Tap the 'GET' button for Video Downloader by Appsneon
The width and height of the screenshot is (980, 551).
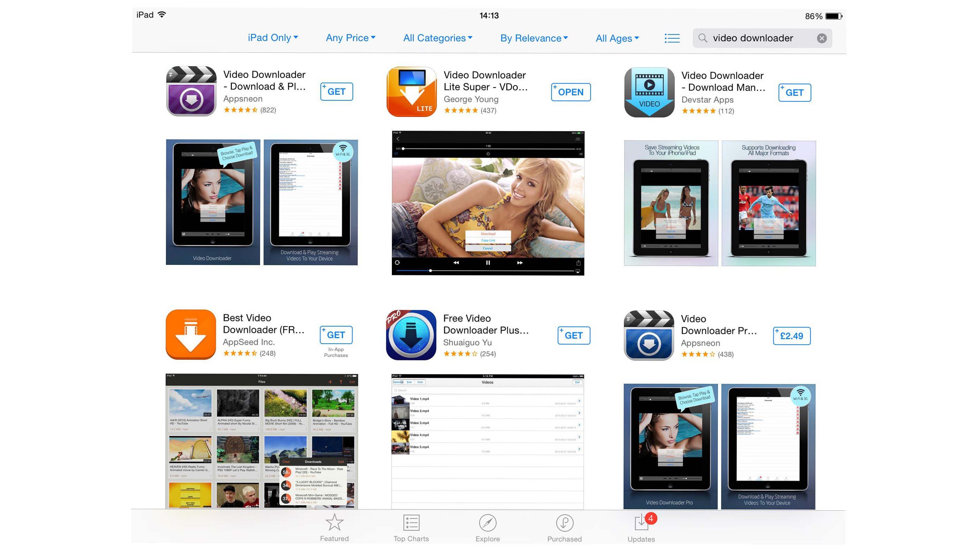[x=336, y=91]
